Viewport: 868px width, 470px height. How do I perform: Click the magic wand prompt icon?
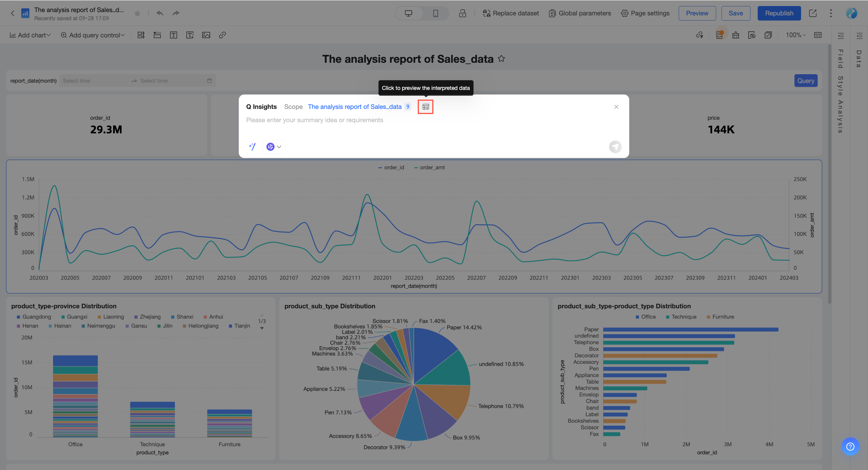click(252, 147)
